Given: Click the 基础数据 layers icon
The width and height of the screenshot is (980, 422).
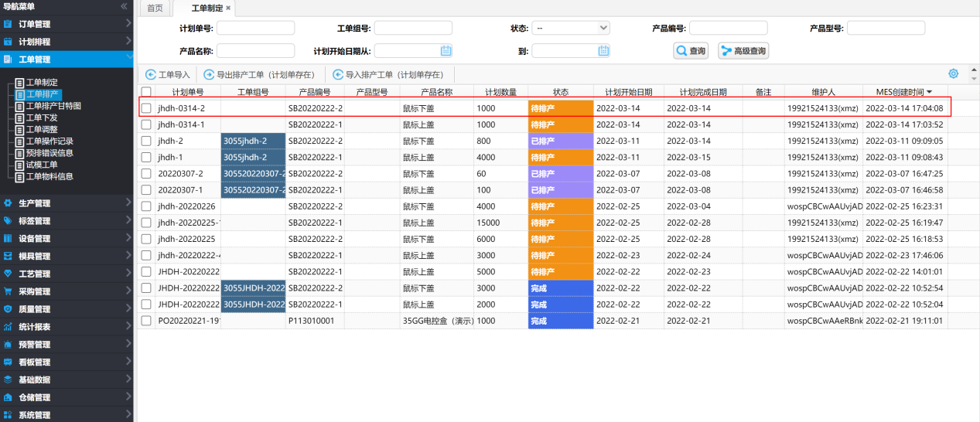Looking at the screenshot, I should [x=8, y=380].
